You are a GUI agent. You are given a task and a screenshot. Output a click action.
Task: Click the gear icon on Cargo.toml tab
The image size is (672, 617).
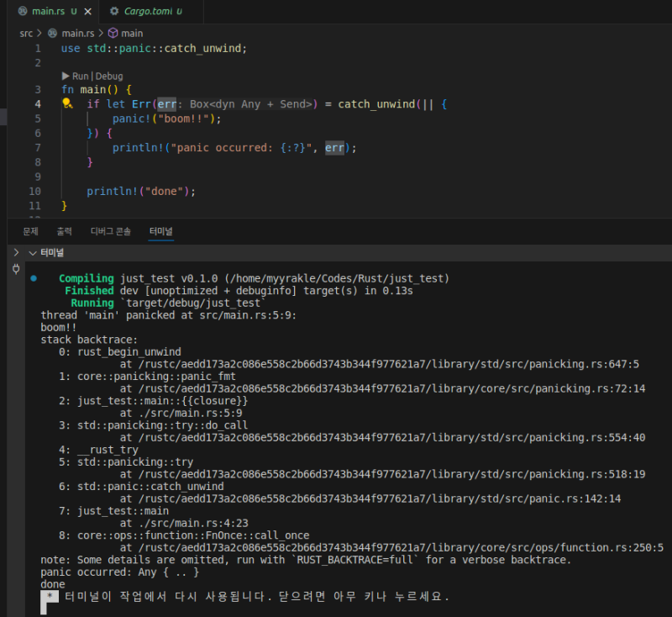pos(114,12)
